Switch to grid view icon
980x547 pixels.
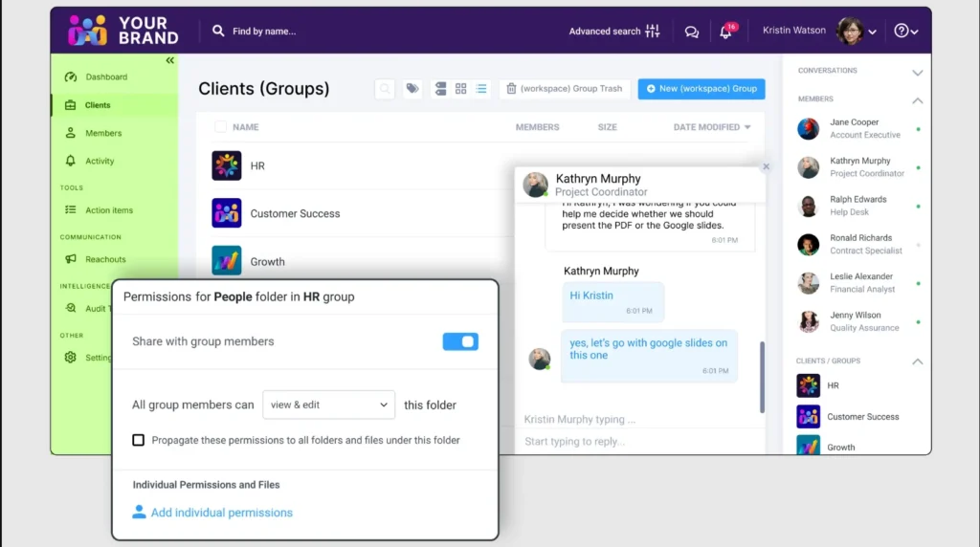coord(460,89)
